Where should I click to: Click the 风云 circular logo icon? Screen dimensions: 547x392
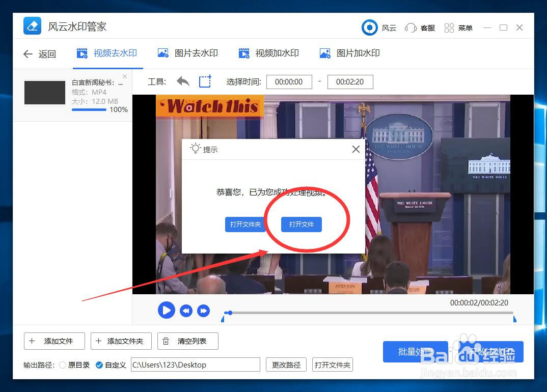click(x=369, y=27)
